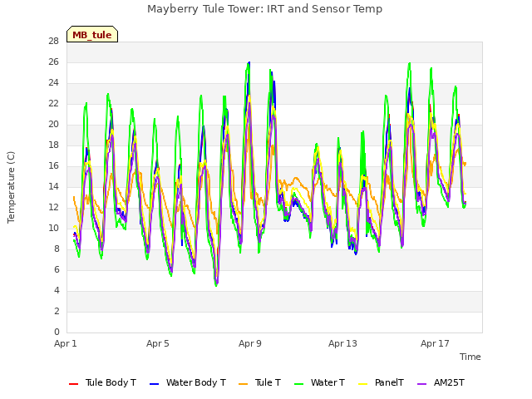This screenshot has height=399, width=532.
Task: Click the orange Tule T legend swatch
Action: 243,384
